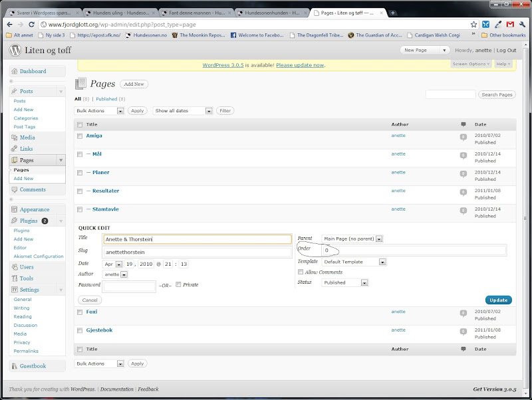
Task: Bookmark page with star icon
Action: point(473,25)
